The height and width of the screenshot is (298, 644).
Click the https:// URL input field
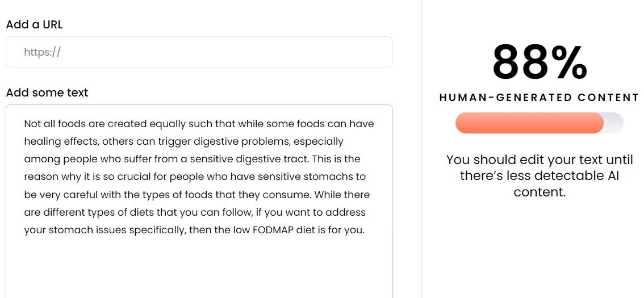pyautogui.click(x=199, y=52)
